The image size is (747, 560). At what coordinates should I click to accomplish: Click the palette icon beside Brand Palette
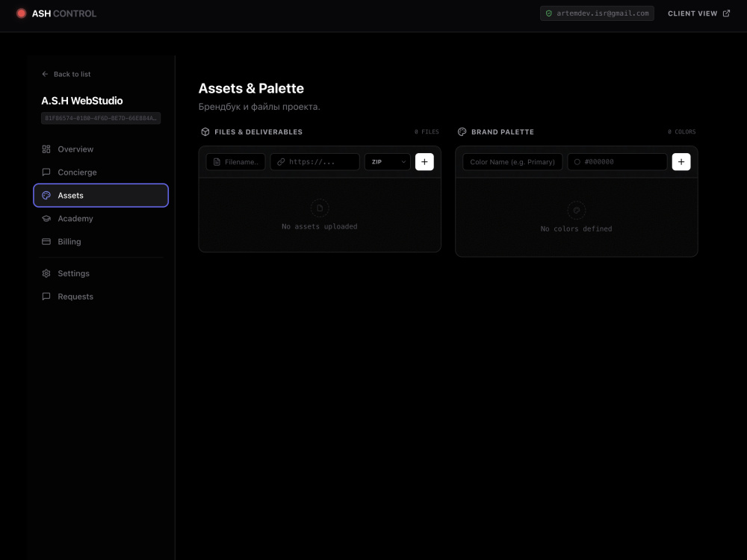click(462, 132)
